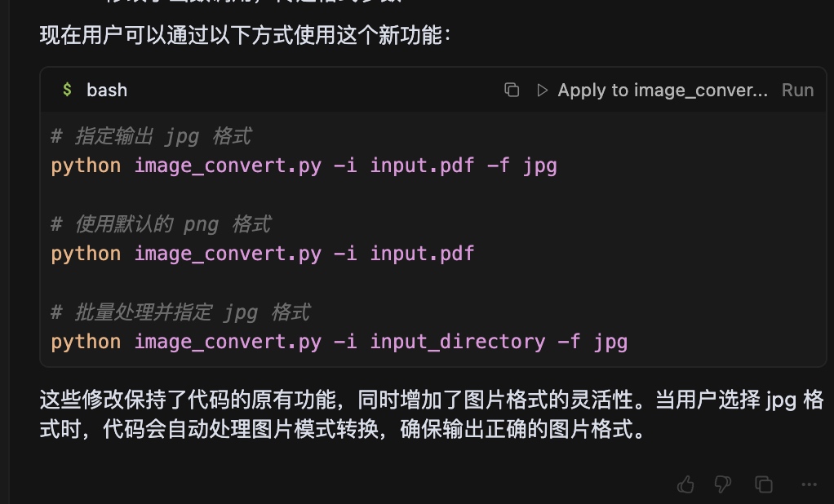
Task: Click the paragraph starting with 这些修改保持了
Action: click(432, 414)
